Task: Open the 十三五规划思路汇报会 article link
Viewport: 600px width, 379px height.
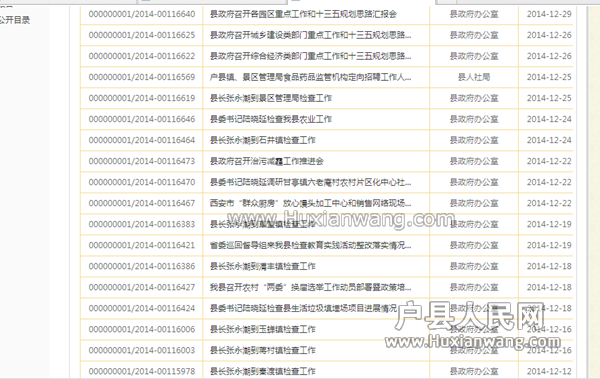Action: pyautogui.click(x=303, y=14)
